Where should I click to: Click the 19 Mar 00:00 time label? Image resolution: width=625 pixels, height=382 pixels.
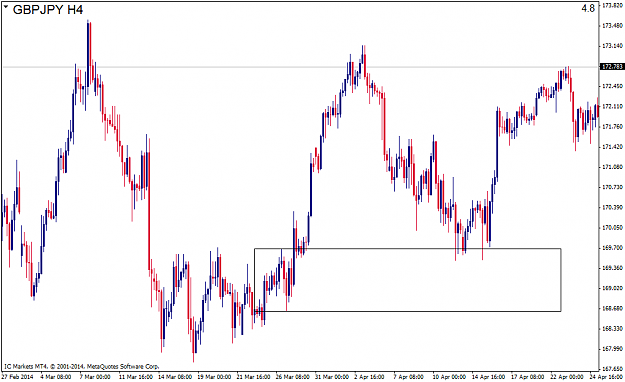pos(214,377)
